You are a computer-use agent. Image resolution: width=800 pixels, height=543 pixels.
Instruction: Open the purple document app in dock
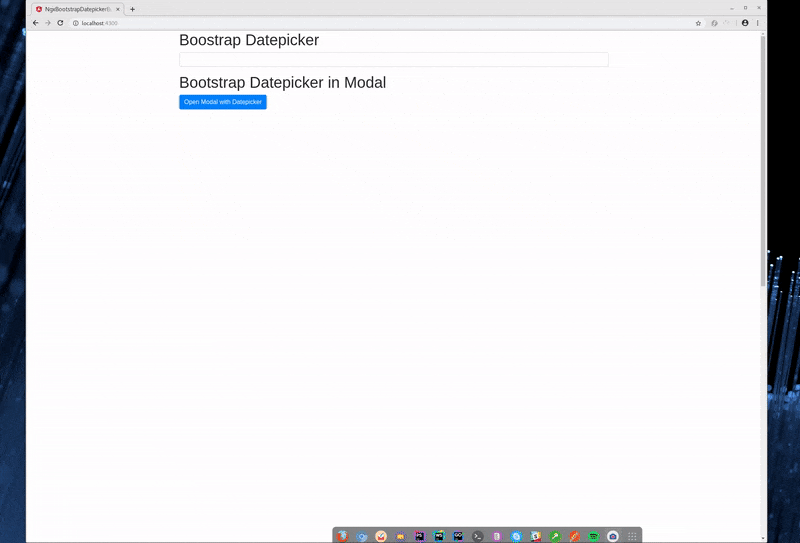[497, 536]
